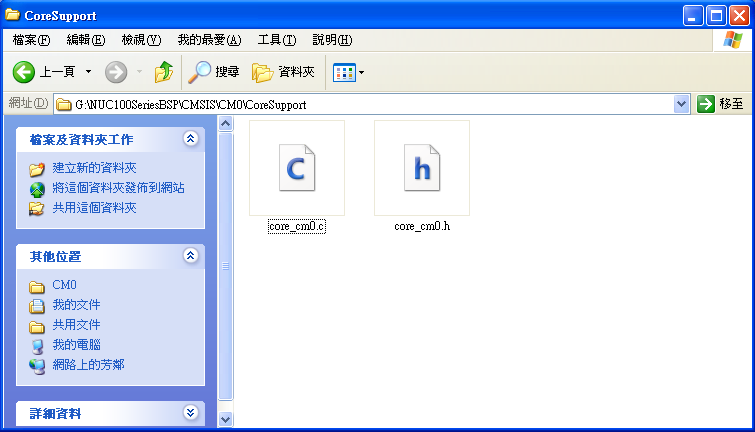The image size is (755, 432).
Task: Open 網路上的芳鄰 link
Action: [x=88, y=365]
